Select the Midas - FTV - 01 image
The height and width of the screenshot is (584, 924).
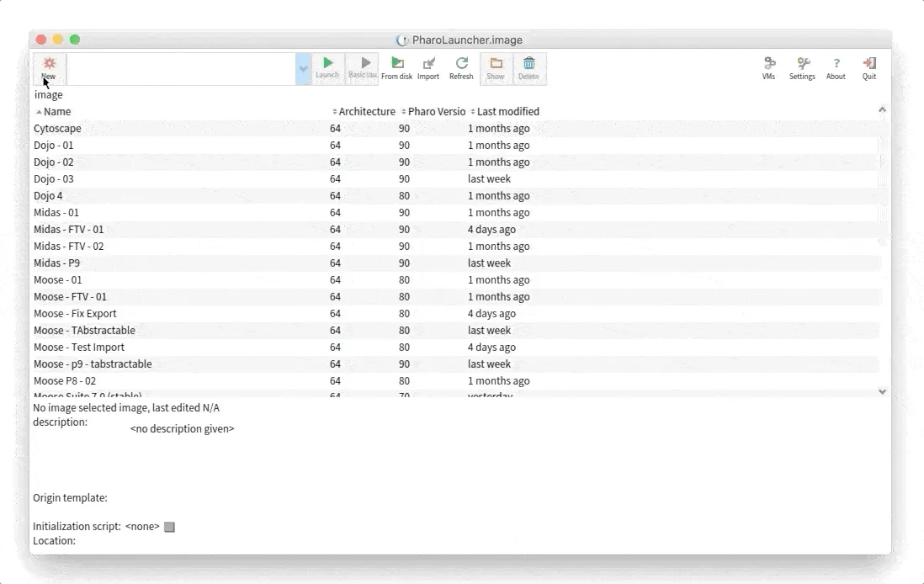click(455, 229)
